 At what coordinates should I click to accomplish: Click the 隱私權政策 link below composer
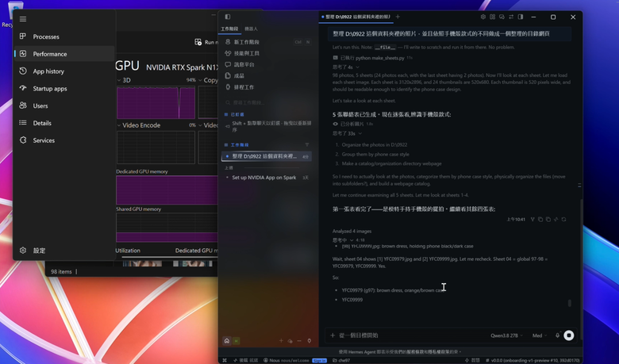[437, 352]
